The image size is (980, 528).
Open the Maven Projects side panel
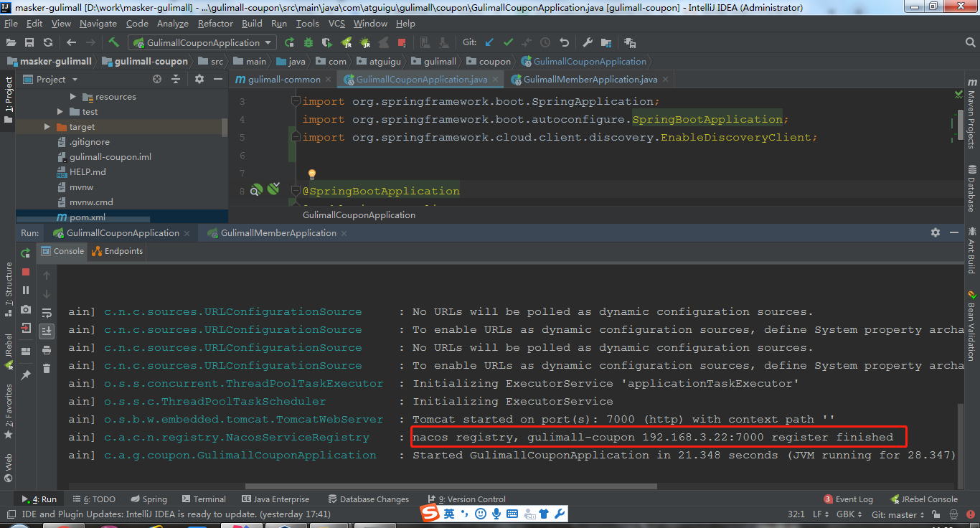click(x=971, y=113)
